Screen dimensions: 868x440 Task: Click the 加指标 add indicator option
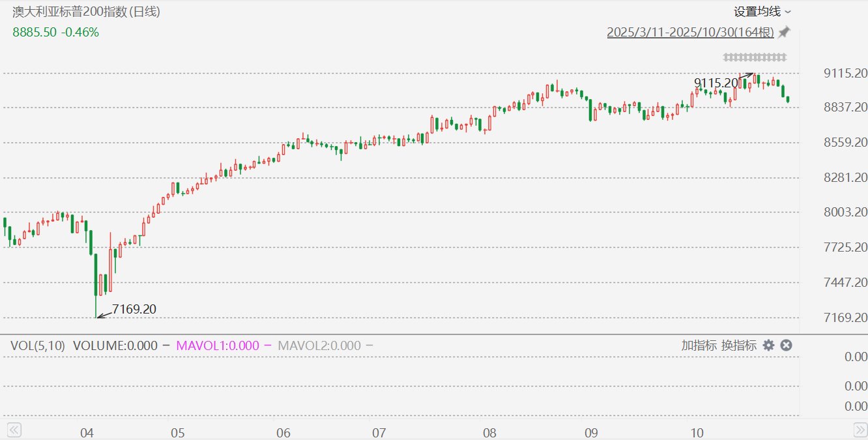pos(699,345)
